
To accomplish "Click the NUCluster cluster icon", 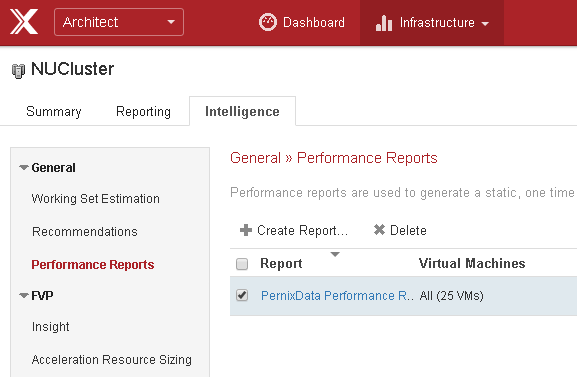I will click(18, 71).
